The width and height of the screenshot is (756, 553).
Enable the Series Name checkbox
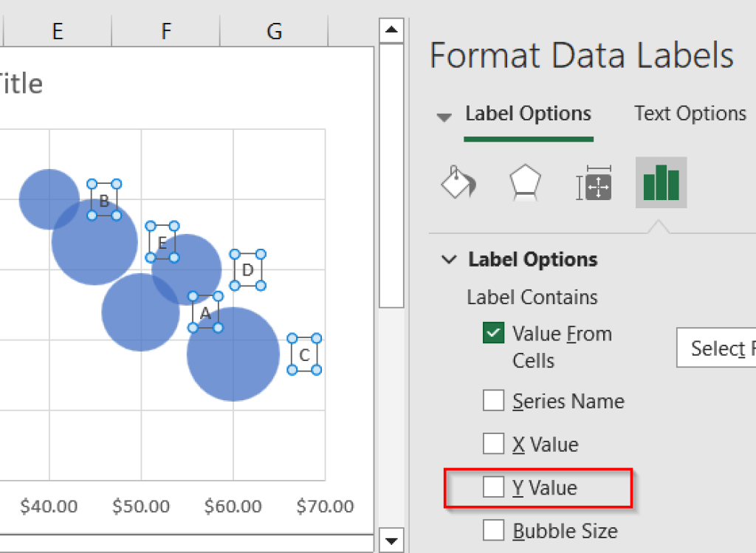(493, 401)
